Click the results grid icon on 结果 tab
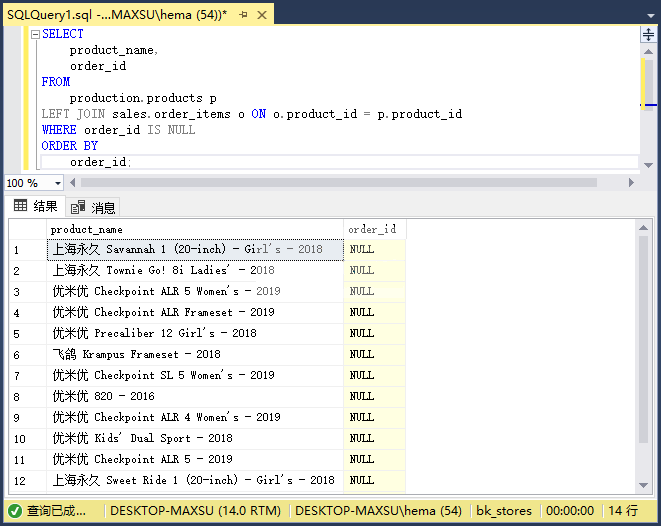661x526 pixels. point(20,206)
